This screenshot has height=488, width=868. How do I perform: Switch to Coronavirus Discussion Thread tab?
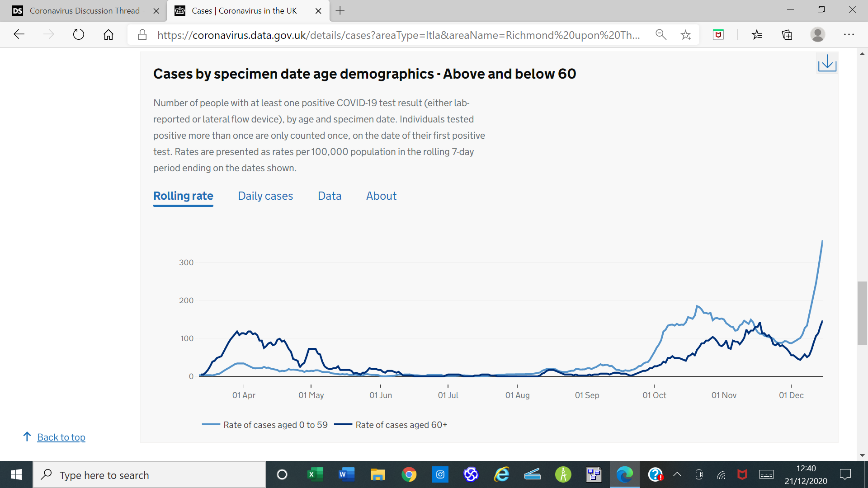[x=85, y=11]
